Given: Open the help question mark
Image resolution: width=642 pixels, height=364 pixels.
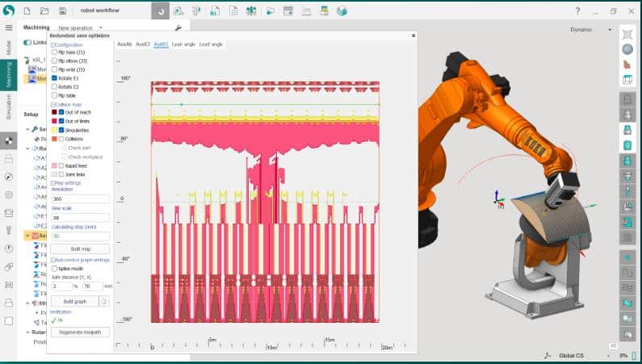Looking at the screenshot, I should point(577,11).
